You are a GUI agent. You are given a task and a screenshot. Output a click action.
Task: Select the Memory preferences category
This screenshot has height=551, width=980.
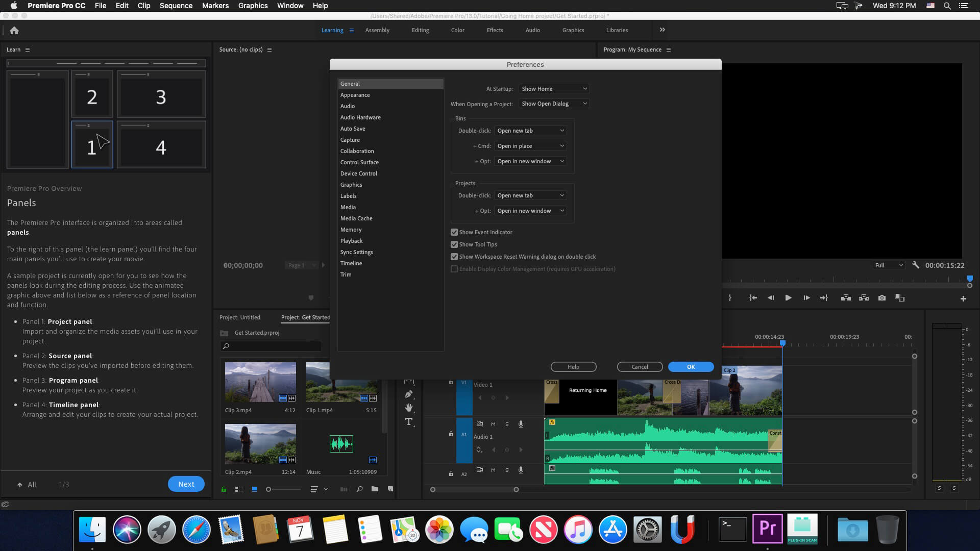click(x=351, y=230)
